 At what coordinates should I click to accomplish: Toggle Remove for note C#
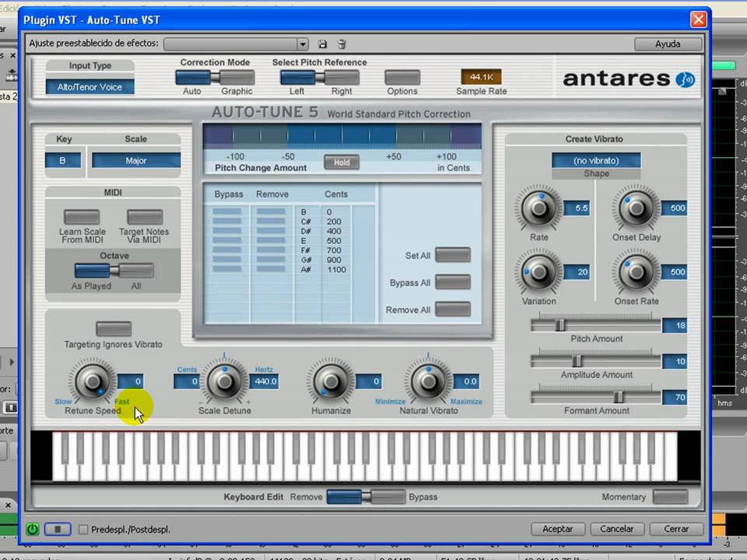(x=271, y=222)
